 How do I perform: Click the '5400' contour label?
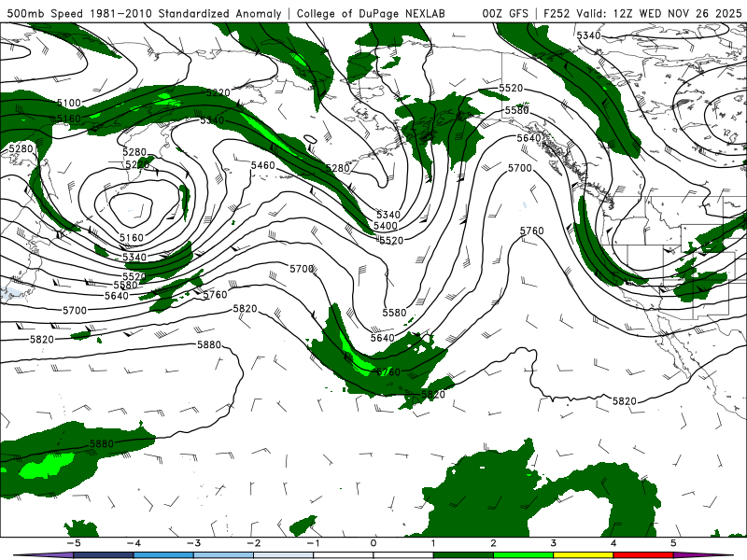(x=386, y=226)
